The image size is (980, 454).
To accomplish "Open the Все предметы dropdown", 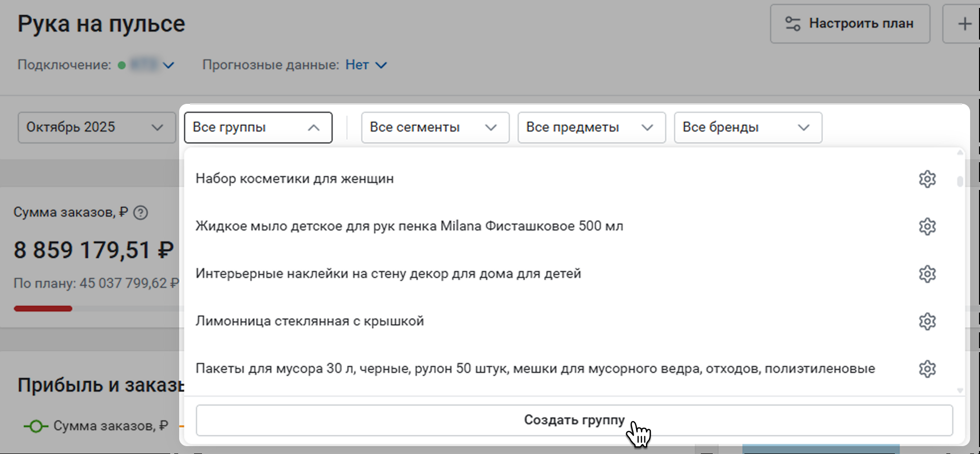I will click(591, 128).
